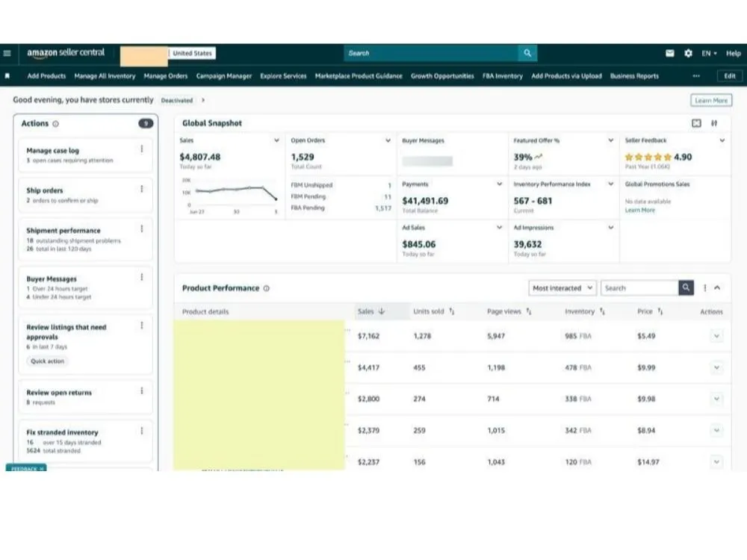Open FBA Inventory
The width and height of the screenshot is (747, 560).
tap(503, 75)
